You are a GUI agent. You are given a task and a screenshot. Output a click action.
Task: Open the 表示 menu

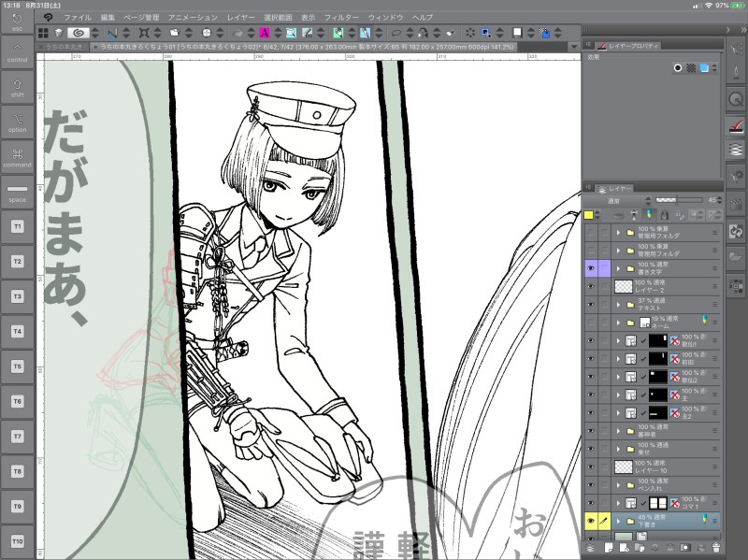(x=309, y=18)
